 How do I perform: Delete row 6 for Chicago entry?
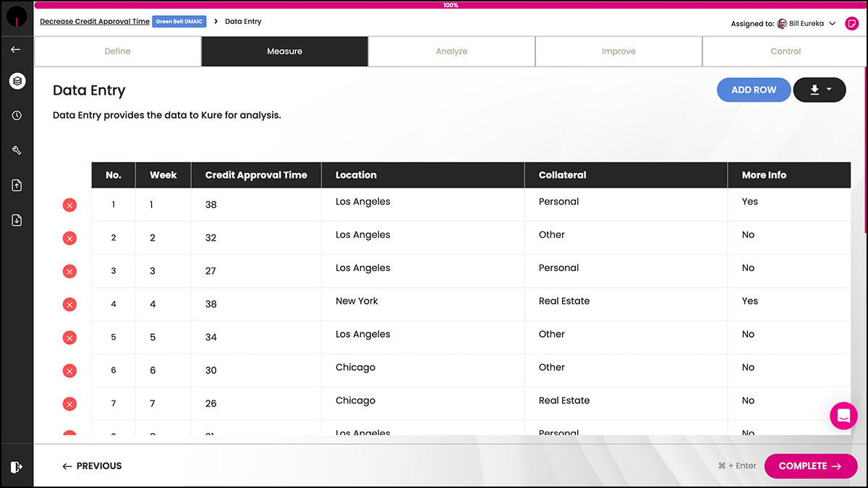[69, 371]
